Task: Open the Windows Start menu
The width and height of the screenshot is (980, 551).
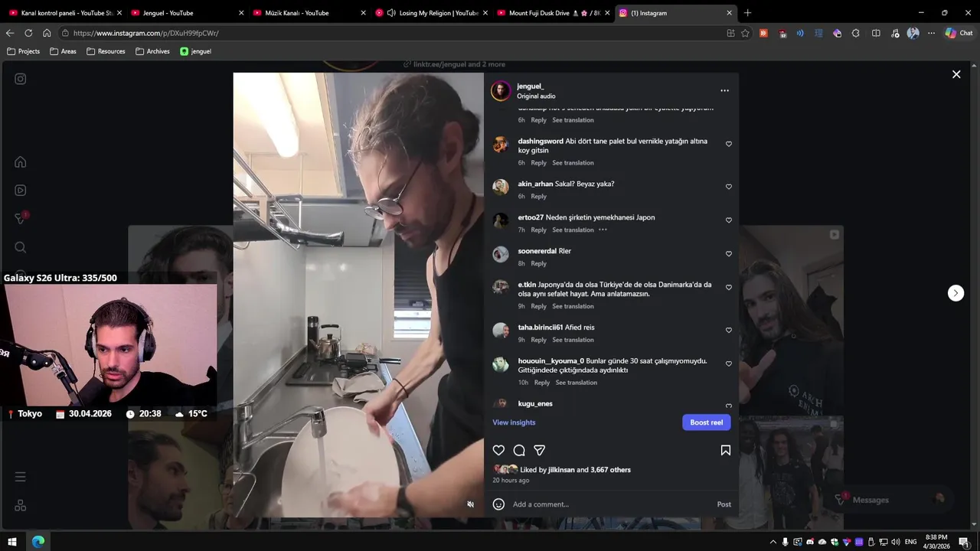Action: click(x=11, y=542)
